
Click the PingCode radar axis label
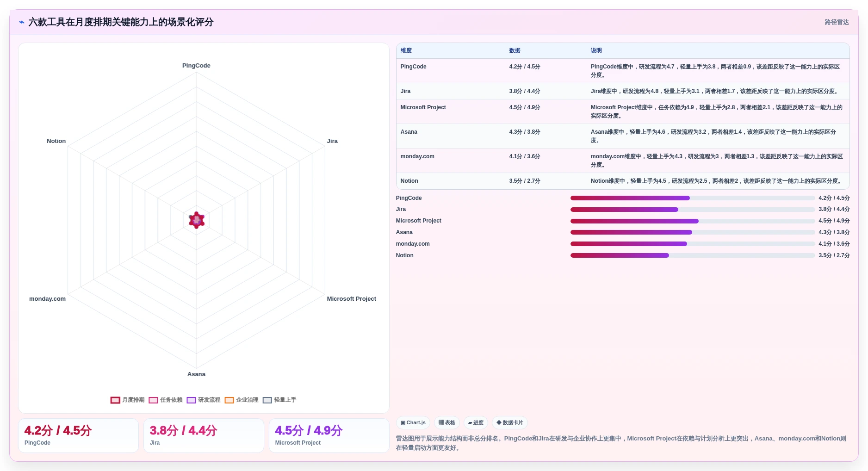pos(196,66)
